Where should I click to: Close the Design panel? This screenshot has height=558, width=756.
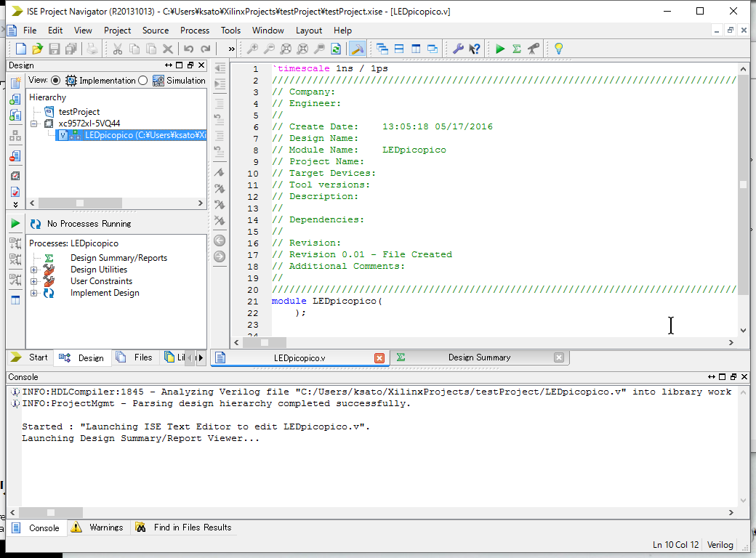point(201,65)
